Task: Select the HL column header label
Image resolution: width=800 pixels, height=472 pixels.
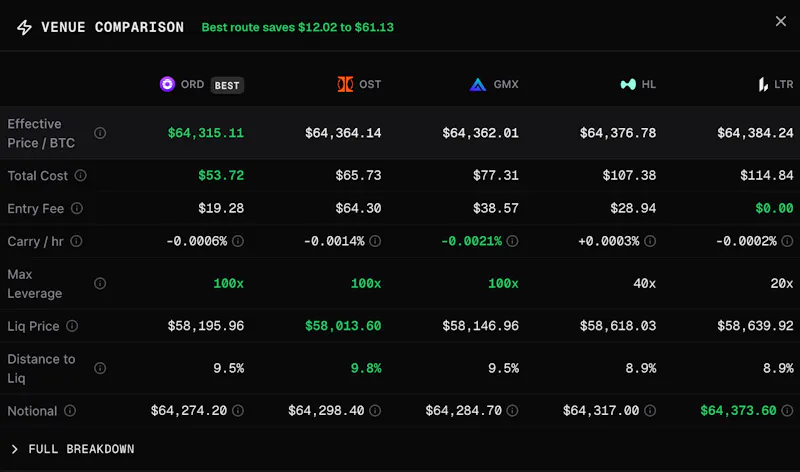Action: point(648,84)
